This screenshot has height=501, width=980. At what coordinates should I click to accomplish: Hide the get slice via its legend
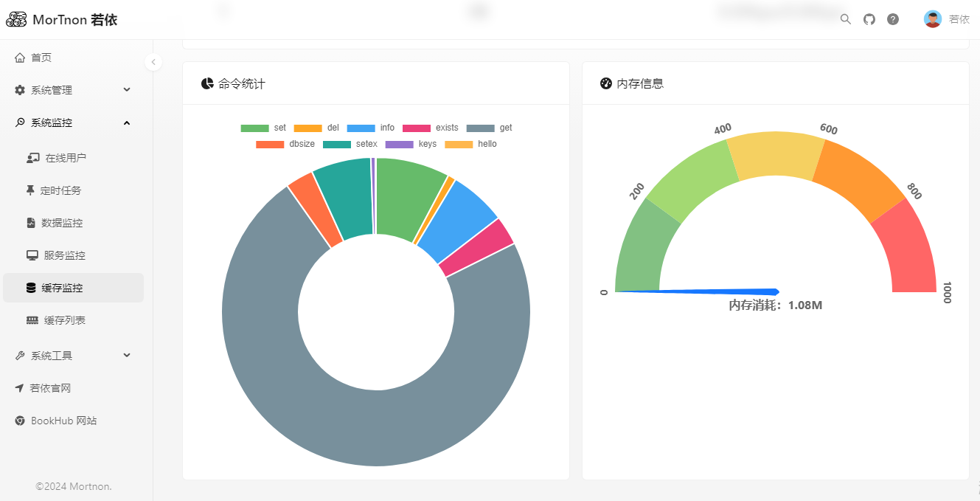point(493,128)
